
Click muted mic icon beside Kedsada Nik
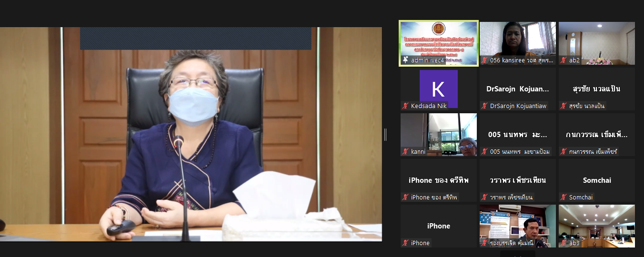pyautogui.click(x=405, y=106)
